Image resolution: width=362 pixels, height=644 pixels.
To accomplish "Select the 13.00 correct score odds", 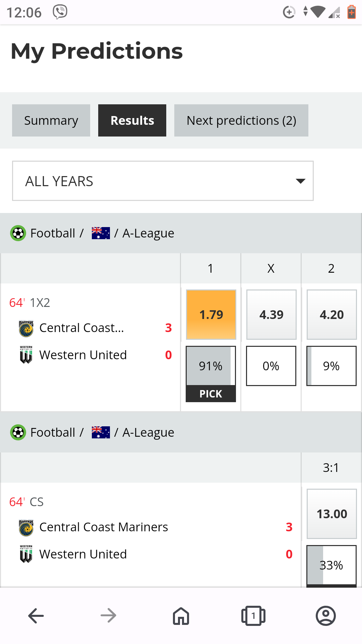I will tap(332, 514).
